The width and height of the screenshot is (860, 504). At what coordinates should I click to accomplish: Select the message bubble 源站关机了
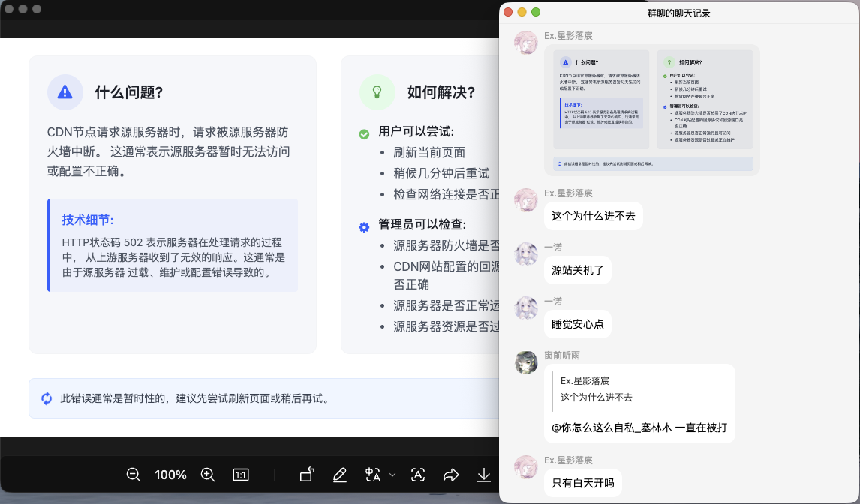578,269
